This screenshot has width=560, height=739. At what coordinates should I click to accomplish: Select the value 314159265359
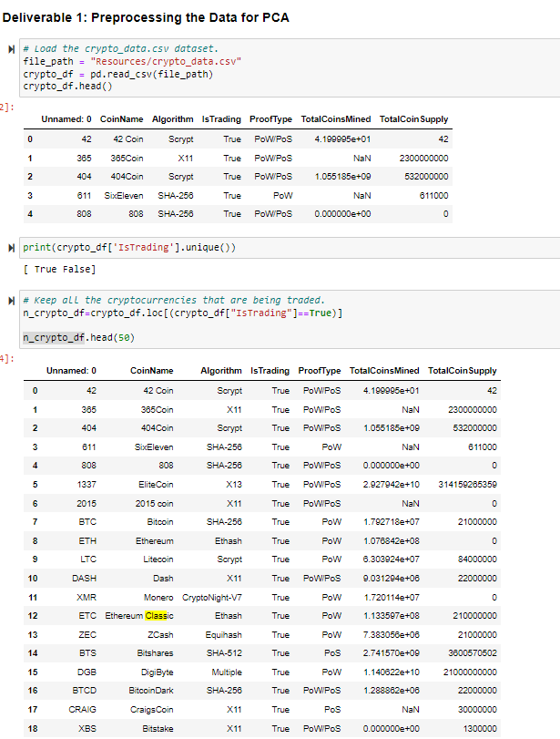[x=468, y=485]
